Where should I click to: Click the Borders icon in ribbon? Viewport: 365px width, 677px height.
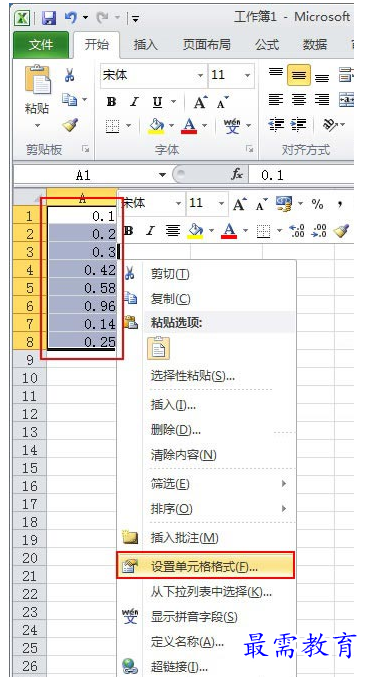(x=112, y=126)
